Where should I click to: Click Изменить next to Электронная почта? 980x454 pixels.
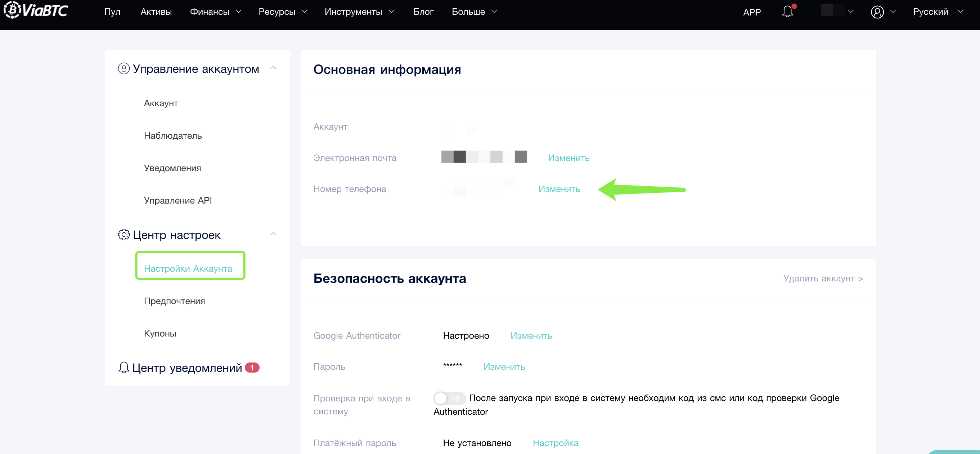568,158
